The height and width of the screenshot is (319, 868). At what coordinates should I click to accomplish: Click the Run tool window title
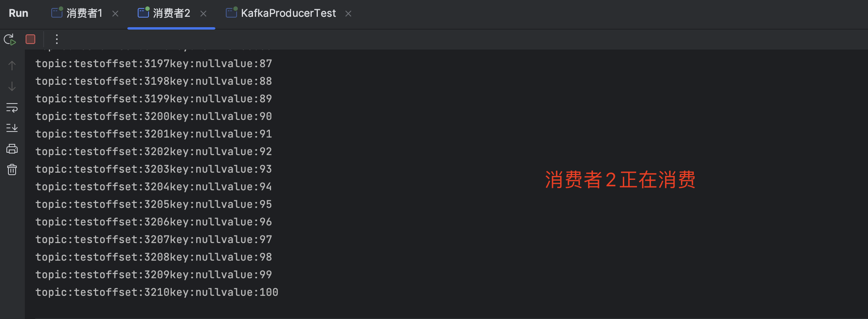pos(18,14)
